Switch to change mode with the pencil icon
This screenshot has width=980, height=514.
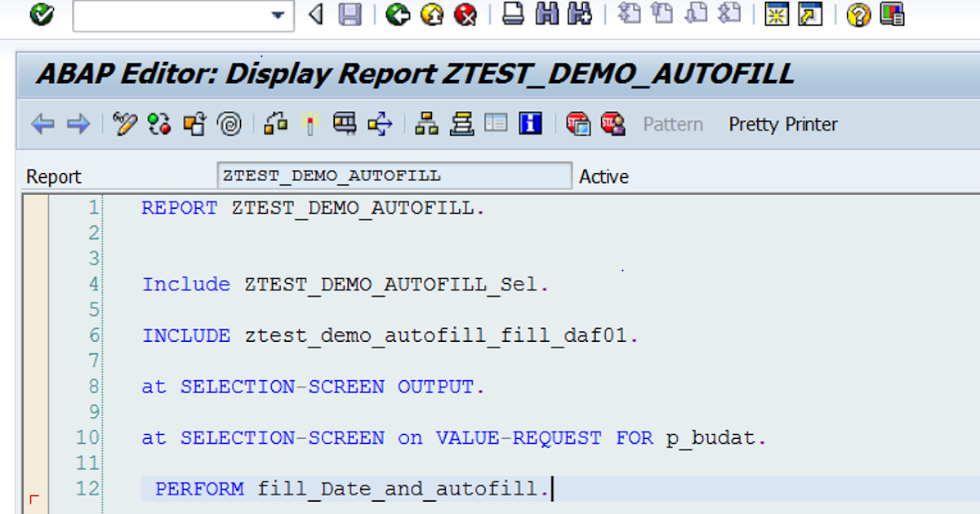coord(124,123)
